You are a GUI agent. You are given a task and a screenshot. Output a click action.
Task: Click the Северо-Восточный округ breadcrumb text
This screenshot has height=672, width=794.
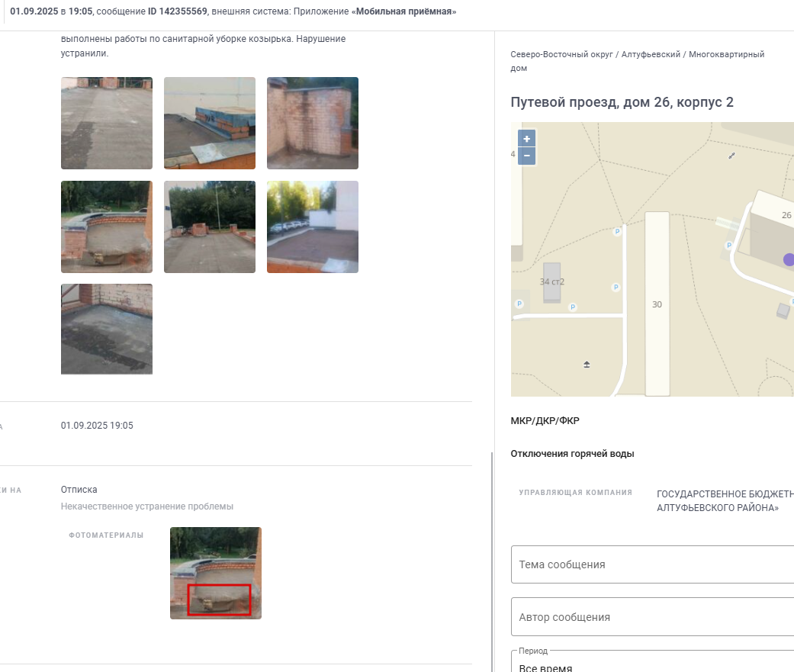point(561,54)
